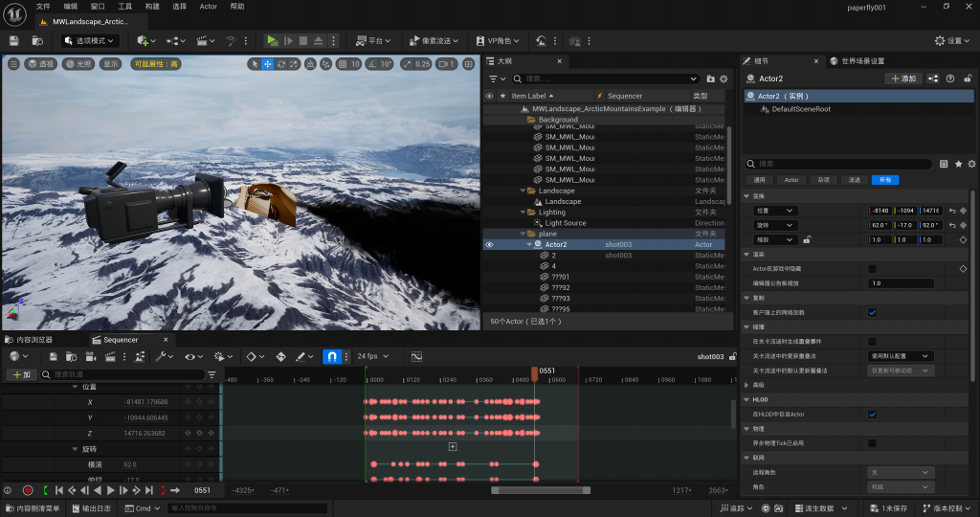Select the translate gizmo tool in the viewport
Screen dimensions: 980x517
pyautogui.click(x=268, y=64)
